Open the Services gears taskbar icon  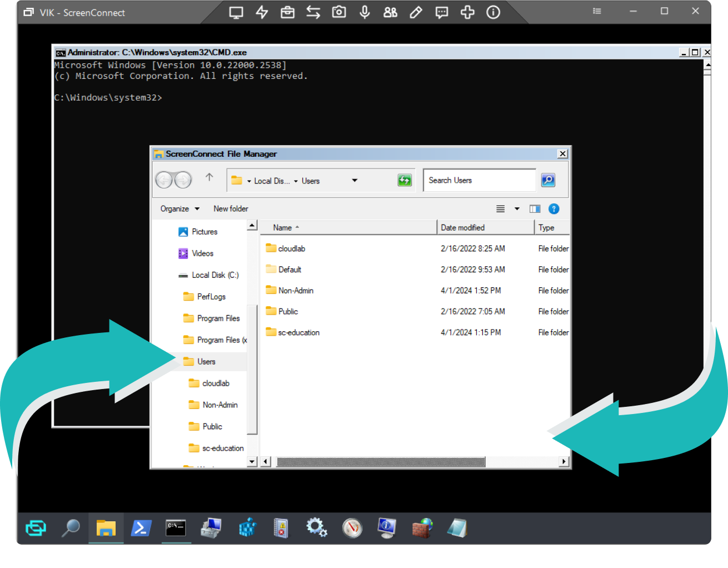tap(316, 527)
